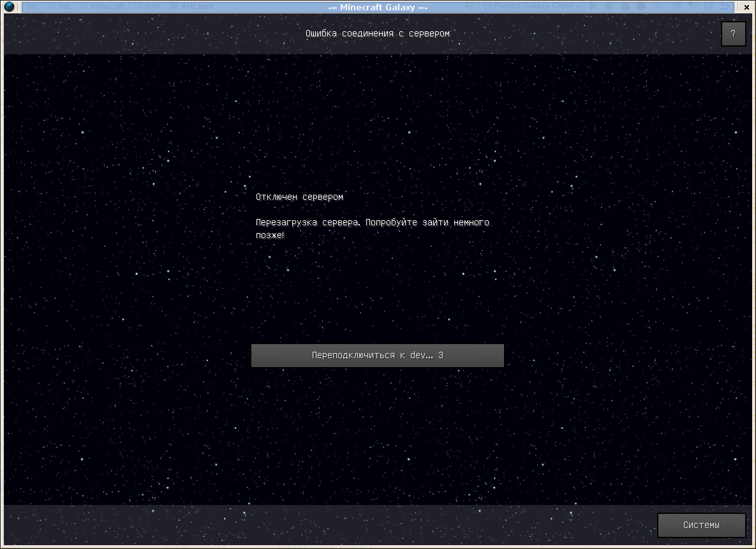Pick the dmh breadcrumb segment

point(152,6)
